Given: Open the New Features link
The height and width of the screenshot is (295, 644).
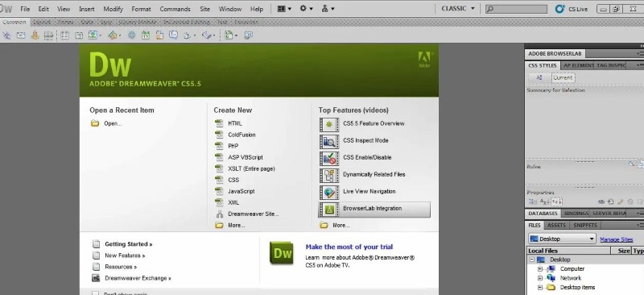Looking at the screenshot, I should pos(125,256).
